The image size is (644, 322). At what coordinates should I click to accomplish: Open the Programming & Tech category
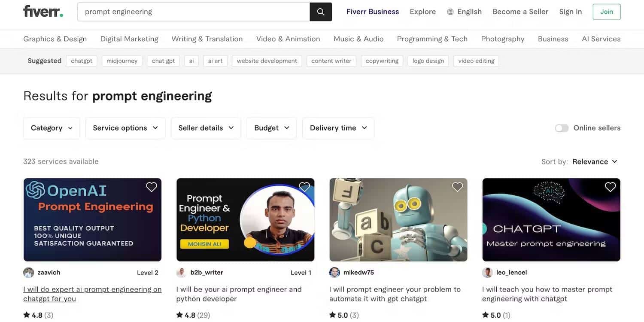pyautogui.click(x=432, y=39)
